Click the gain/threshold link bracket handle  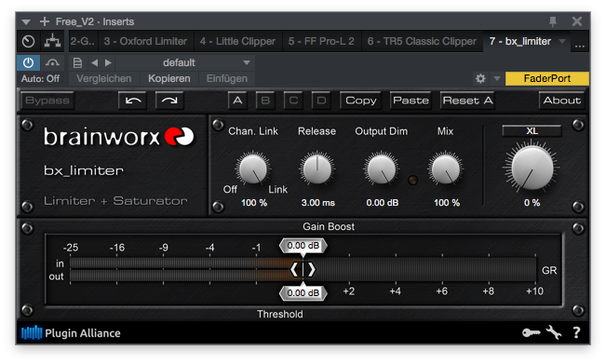(303, 269)
